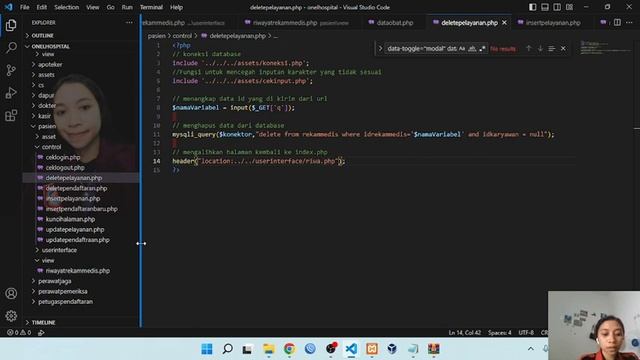Go to previous find match

pos(529,49)
